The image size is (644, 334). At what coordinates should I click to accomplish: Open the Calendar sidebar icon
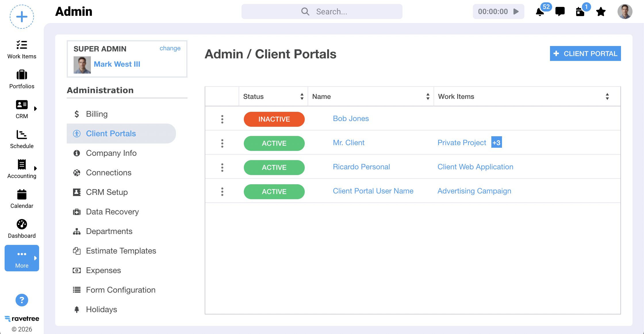tap(22, 199)
